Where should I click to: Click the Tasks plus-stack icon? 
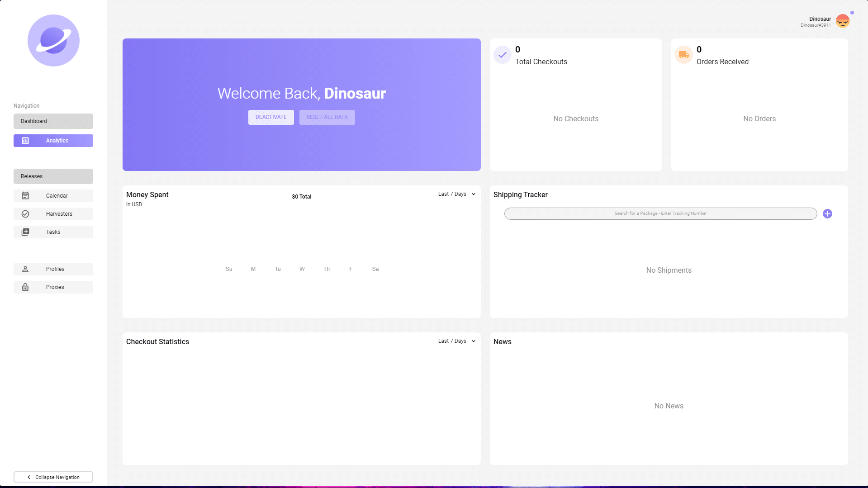point(25,232)
